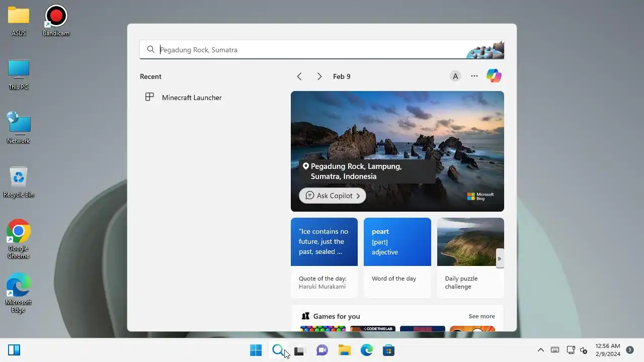Open Word of the day card
The image size is (644, 362).
pos(397,258)
